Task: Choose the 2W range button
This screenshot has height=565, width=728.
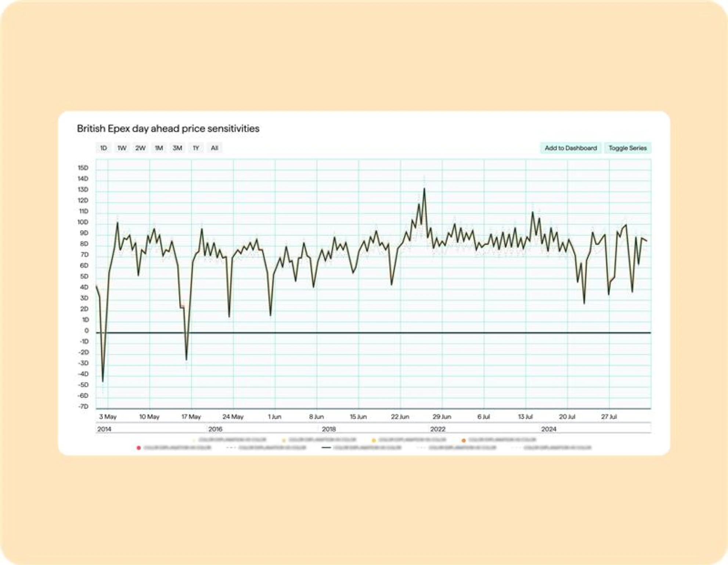Action: click(140, 148)
